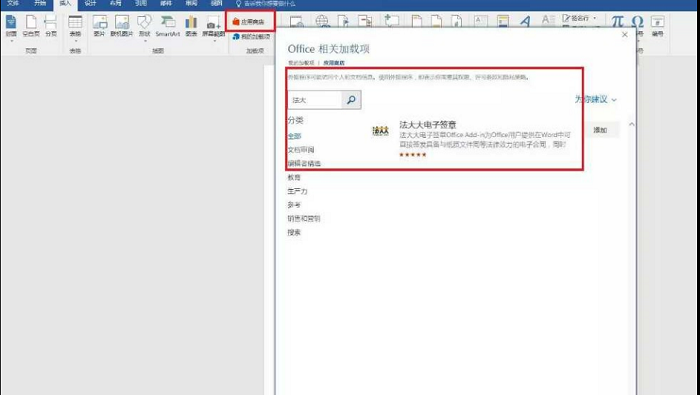Insert a blank page (空白页)
The image size is (700, 395).
click(31, 25)
